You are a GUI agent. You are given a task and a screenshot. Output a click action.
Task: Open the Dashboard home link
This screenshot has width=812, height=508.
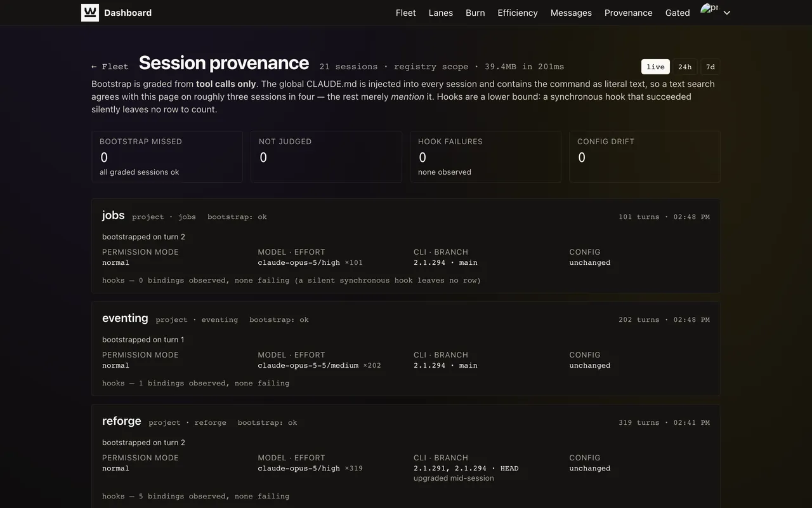coord(128,13)
